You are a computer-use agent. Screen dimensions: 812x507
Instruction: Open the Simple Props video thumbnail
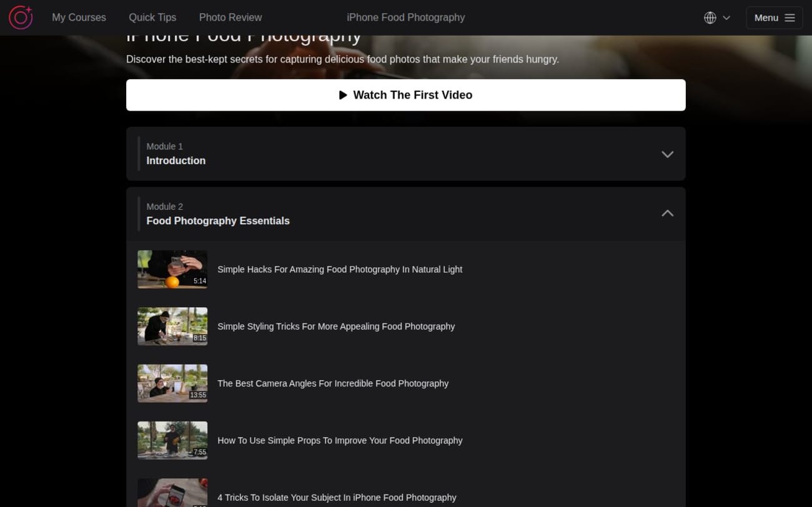(x=172, y=440)
